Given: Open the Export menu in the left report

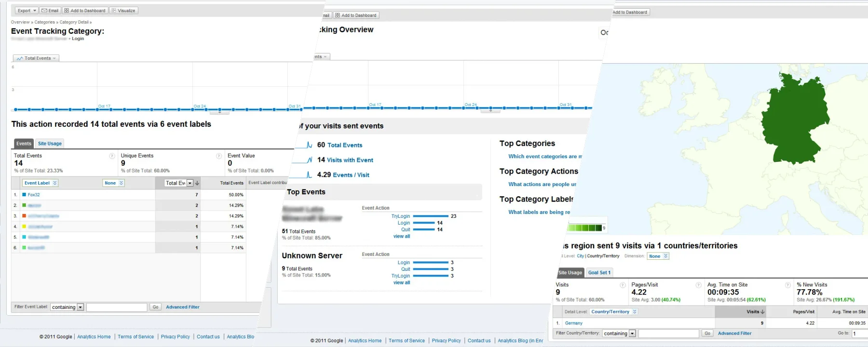Looking at the screenshot, I should coord(26,11).
